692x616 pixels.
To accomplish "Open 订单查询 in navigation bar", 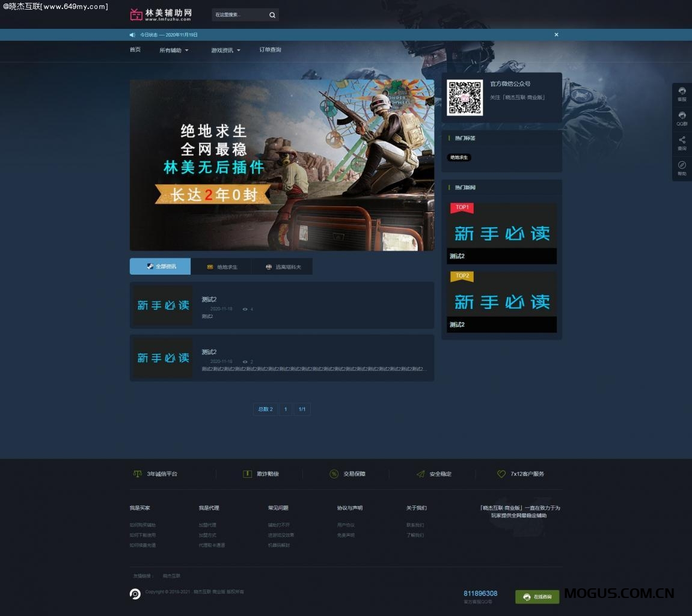I will click(270, 50).
